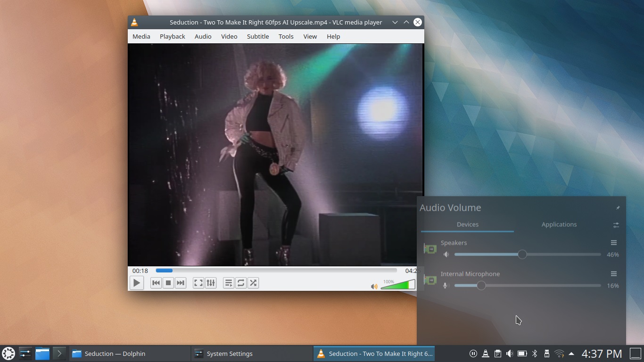This screenshot has width=644, height=362.
Task: Open the Subtitle menu in VLC
Action: pos(258,36)
